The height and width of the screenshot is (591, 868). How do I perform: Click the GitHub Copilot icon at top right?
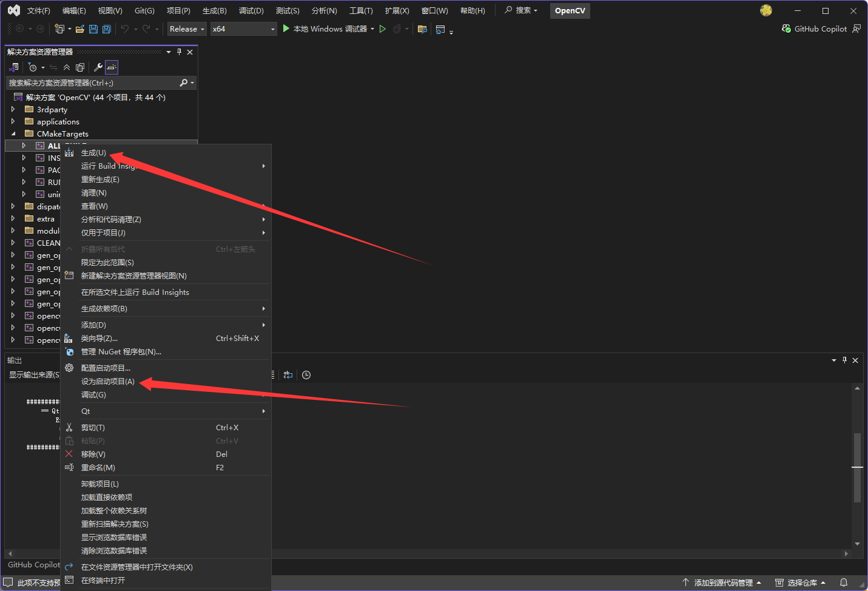787,29
